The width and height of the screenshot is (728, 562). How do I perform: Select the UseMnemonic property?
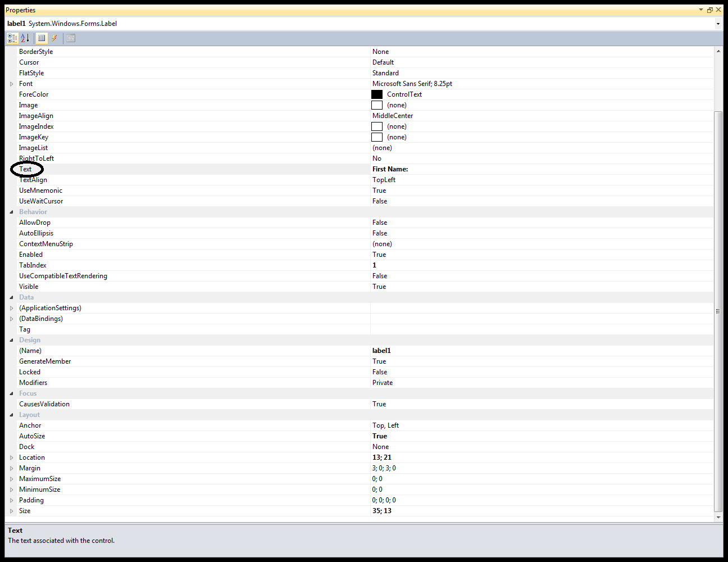[40, 191]
